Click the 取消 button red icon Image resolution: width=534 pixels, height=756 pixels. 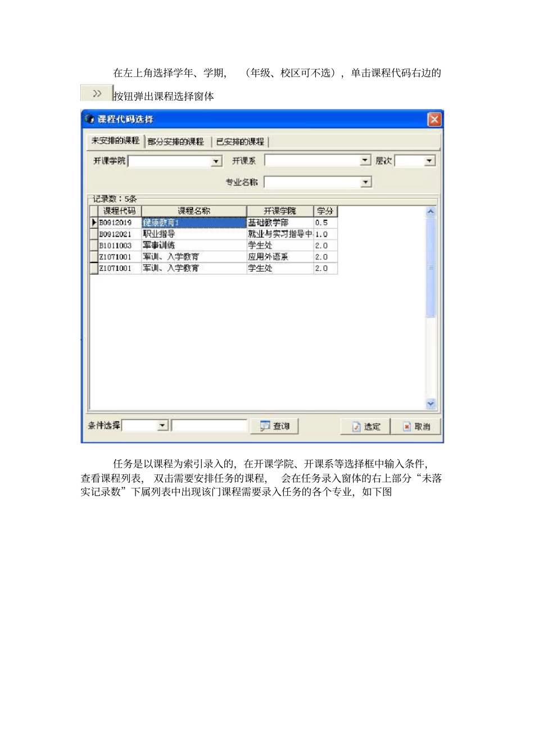(406, 427)
